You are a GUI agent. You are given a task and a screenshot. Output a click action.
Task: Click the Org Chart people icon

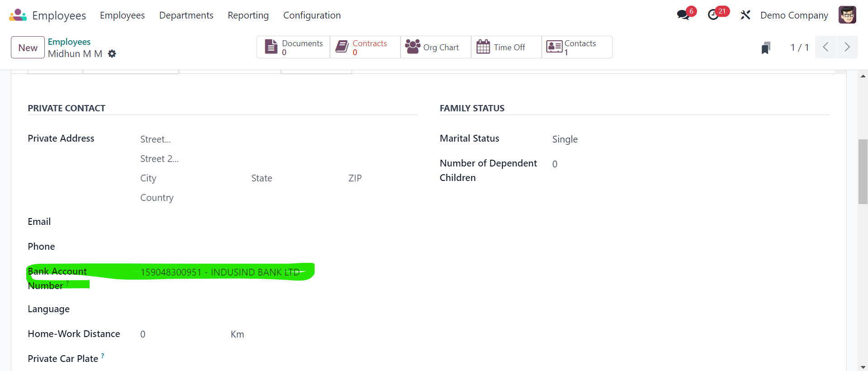coord(413,47)
